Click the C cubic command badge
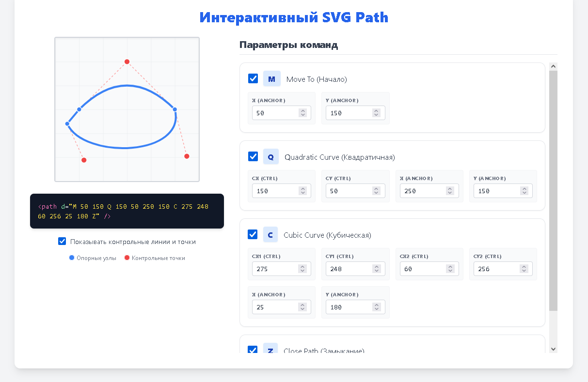This screenshot has width=588, height=382. 271,235
